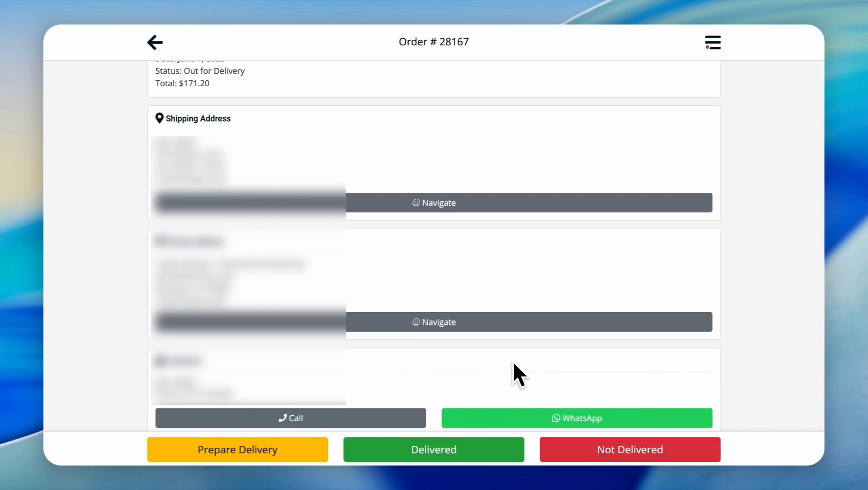Click the Shipping Address heading
Screen dimensions: 868x490
click(198, 118)
